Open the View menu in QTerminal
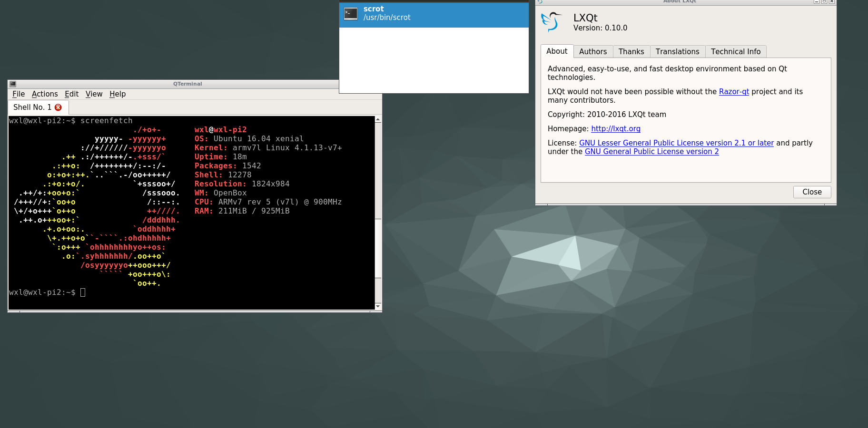 (94, 94)
